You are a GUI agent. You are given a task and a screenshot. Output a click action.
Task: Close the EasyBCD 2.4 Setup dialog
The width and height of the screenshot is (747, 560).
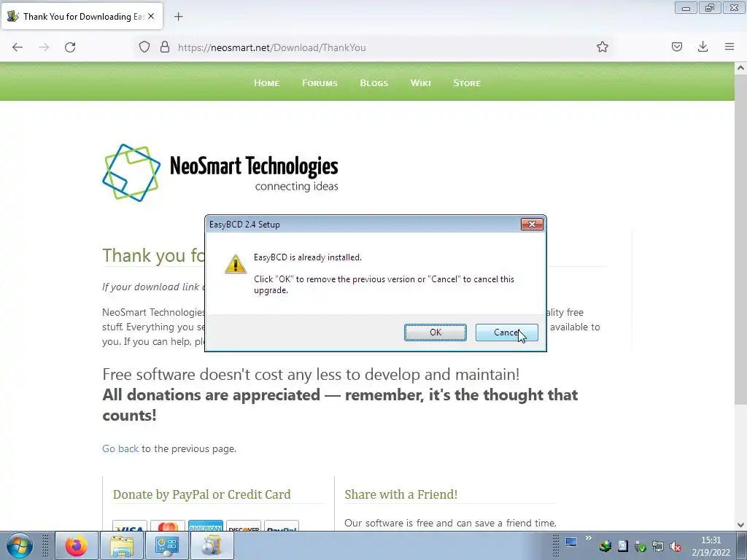click(x=532, y=225)
